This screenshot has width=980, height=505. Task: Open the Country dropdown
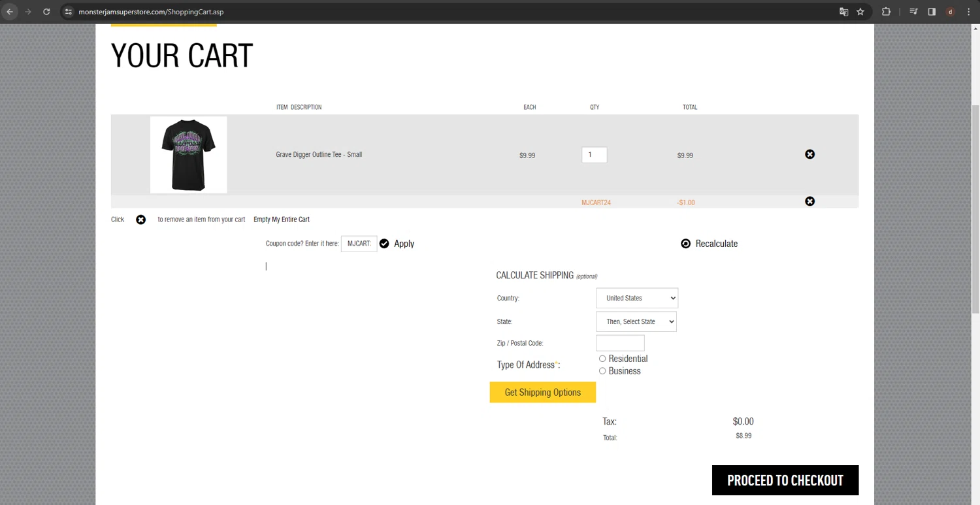coord(637,298)
